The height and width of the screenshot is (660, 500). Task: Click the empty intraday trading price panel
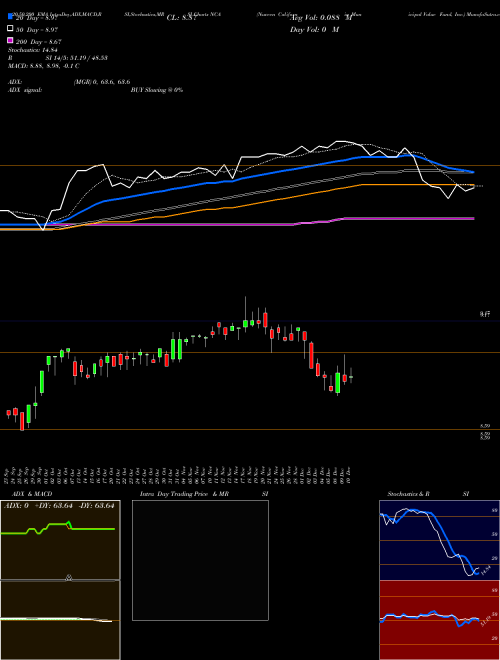(200, 560)
